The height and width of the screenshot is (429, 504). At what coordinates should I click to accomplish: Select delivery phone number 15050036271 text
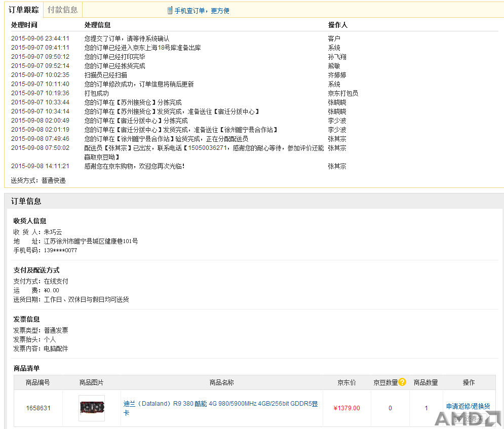(207, 148)
